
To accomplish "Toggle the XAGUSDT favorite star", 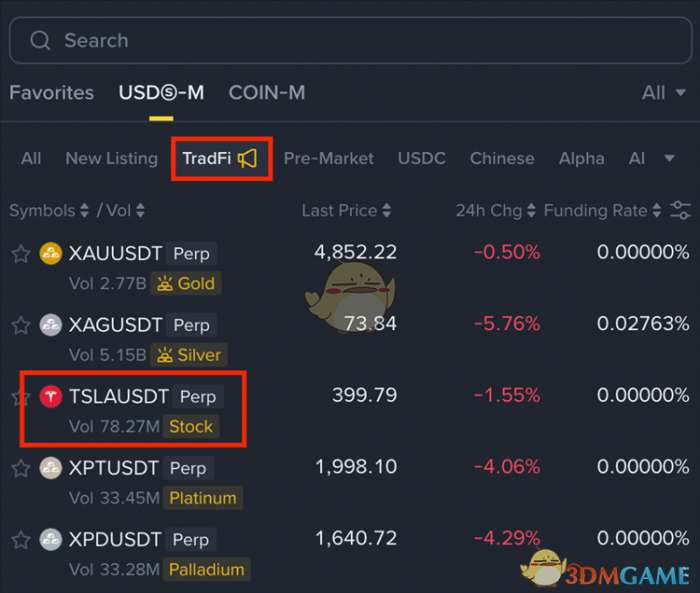I will [21, 325].
